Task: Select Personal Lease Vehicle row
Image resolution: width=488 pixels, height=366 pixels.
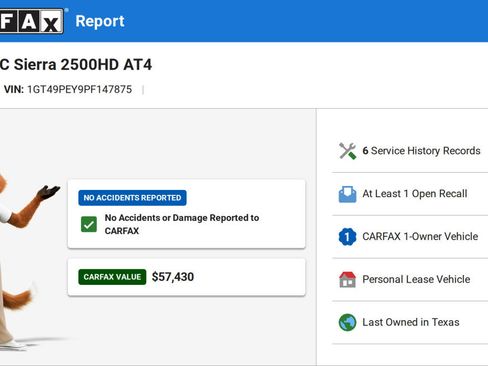Action: pyautogui.click(x=410, y=279)
